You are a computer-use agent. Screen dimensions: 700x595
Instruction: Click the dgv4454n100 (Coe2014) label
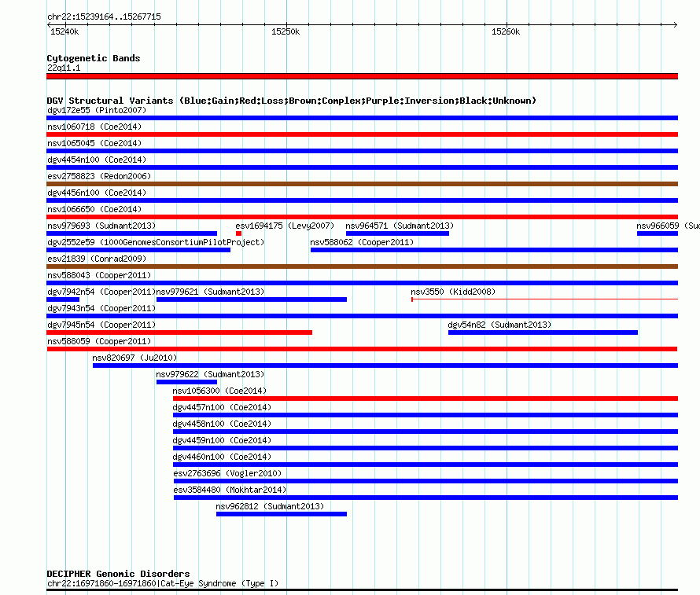pyautogui.click(x=97, y=160)
